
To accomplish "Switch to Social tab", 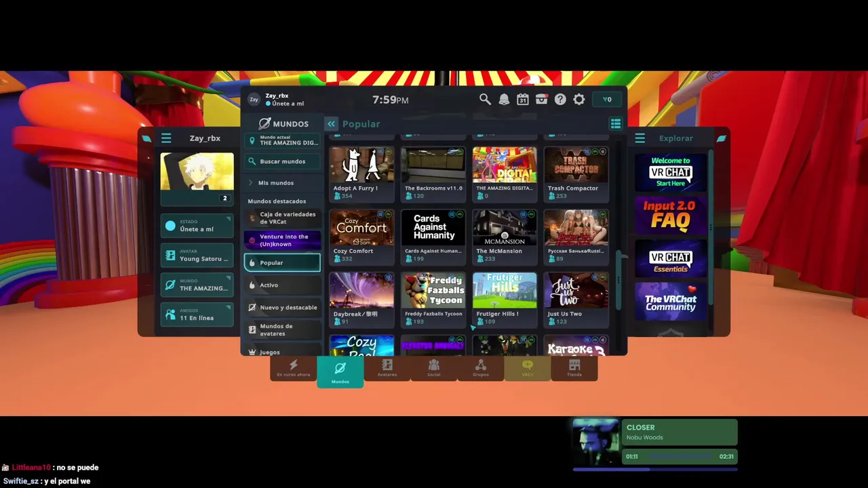I will (x=434, y=369).
